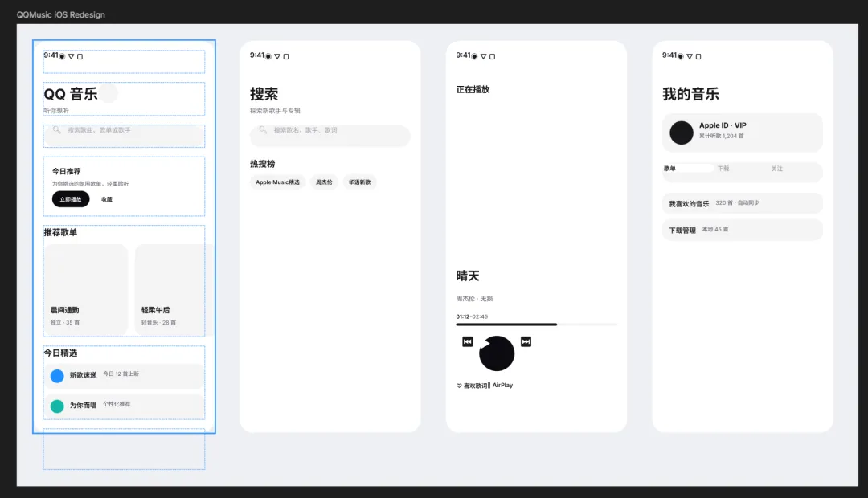Tap the black 立即播放 button

pyautogui.click(x=71, y=199)
